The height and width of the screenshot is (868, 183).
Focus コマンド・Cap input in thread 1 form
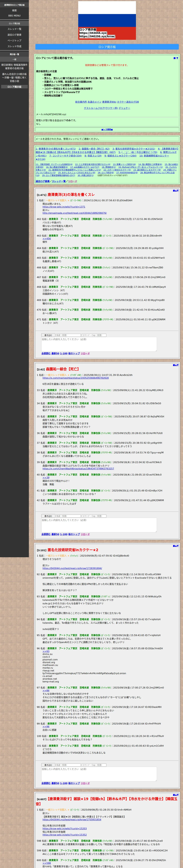coord(94,335)
